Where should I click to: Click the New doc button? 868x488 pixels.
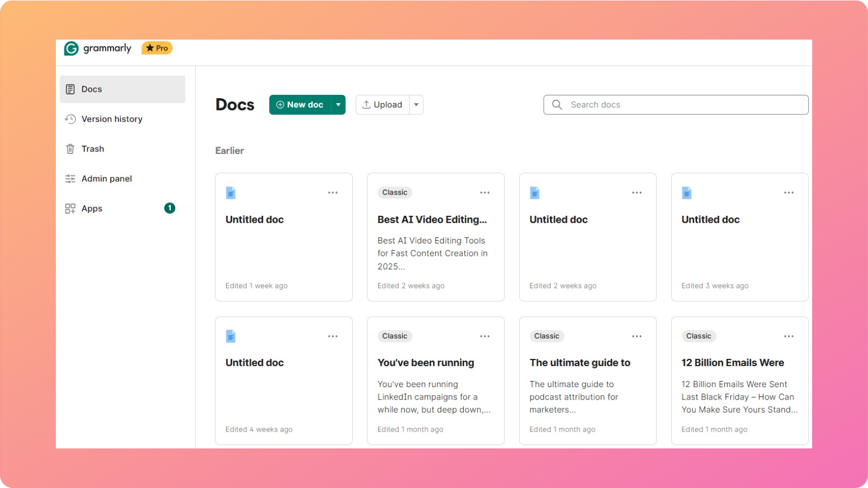tap(302, 105)
